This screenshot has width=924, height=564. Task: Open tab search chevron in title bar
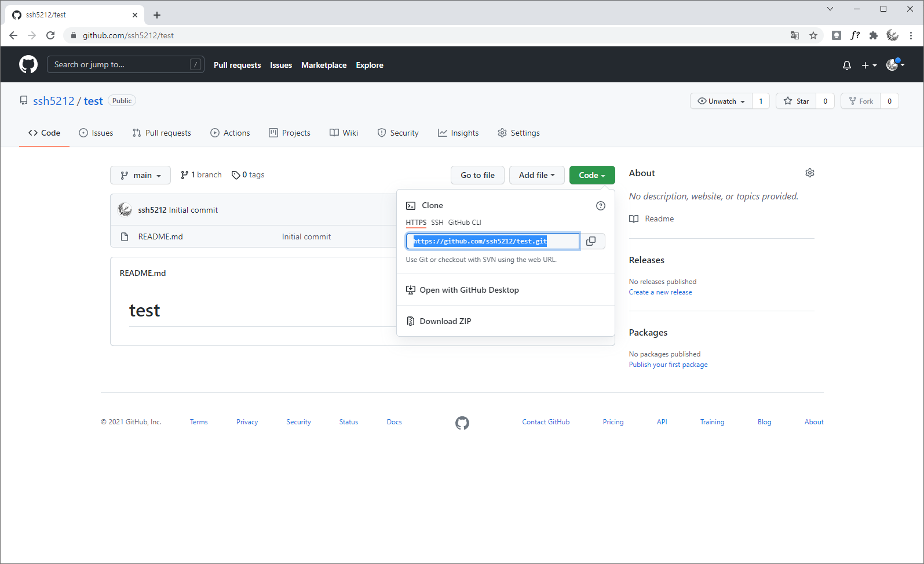point(830,9)
